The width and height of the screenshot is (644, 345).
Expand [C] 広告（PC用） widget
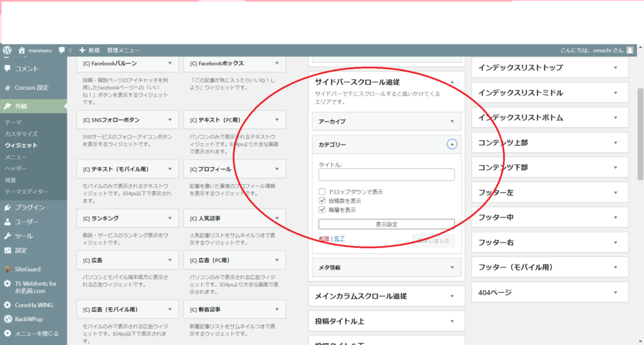point(277,260)
